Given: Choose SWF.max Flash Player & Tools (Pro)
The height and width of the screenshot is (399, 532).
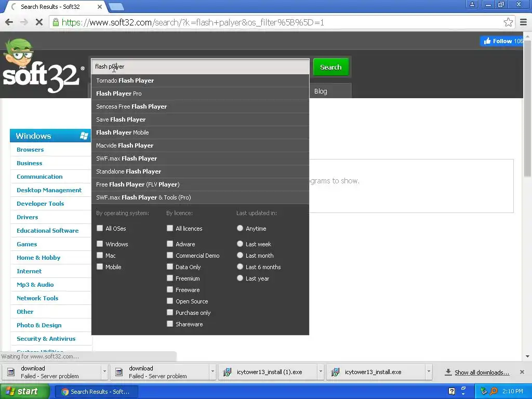Looking at the screenshot, I should click(x=200, y=197).
